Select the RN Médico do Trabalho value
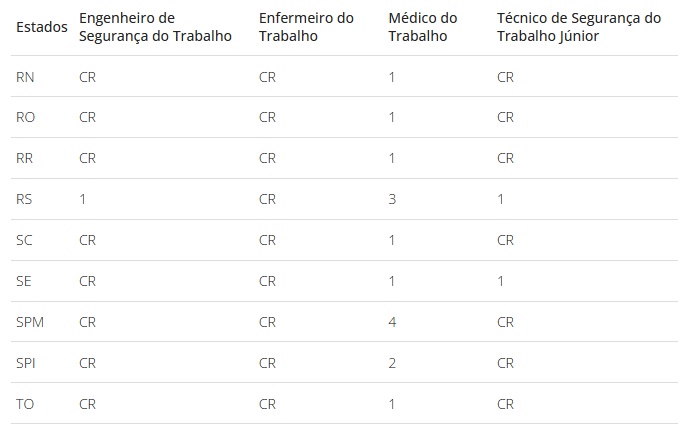680x428 pixels. click(392, 77)
